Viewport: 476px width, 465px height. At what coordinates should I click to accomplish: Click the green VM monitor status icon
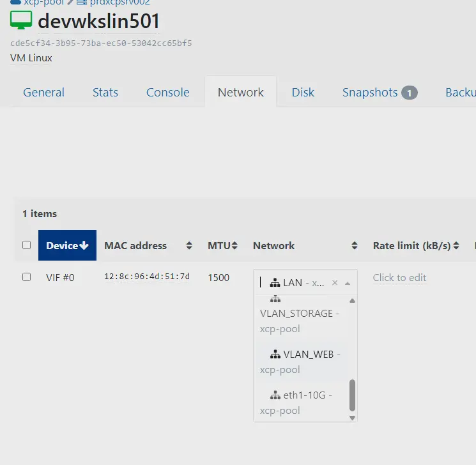(x=21, y=20)
